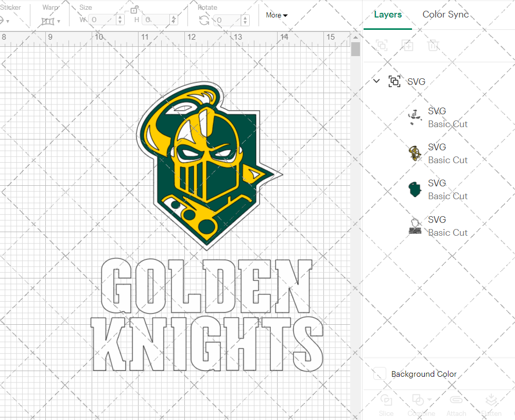Toggle the aspect ratio lock between width and height
This screenshot has width=515, height=420.
[x=135, y=9]
